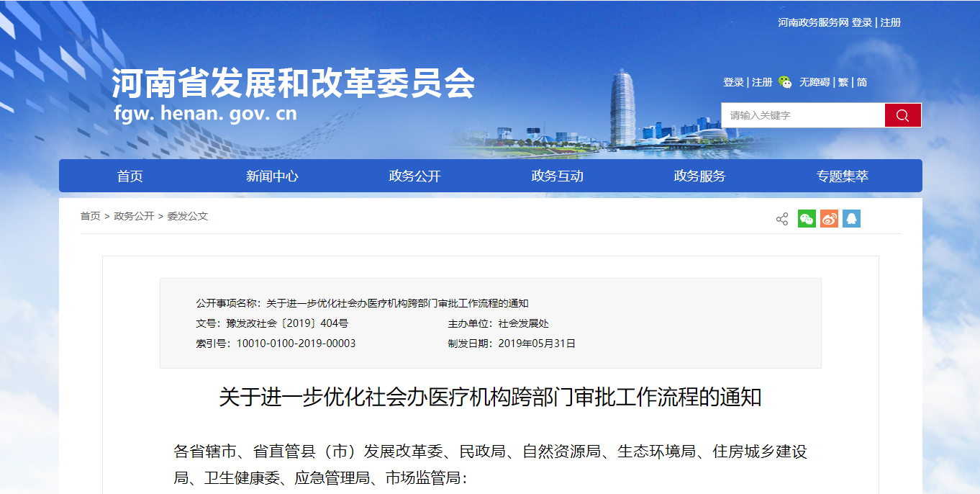This screenshot has height=494, width=980.
Task: Go to 新闻中心 in the navigation bar
Action: click(272, 176)
